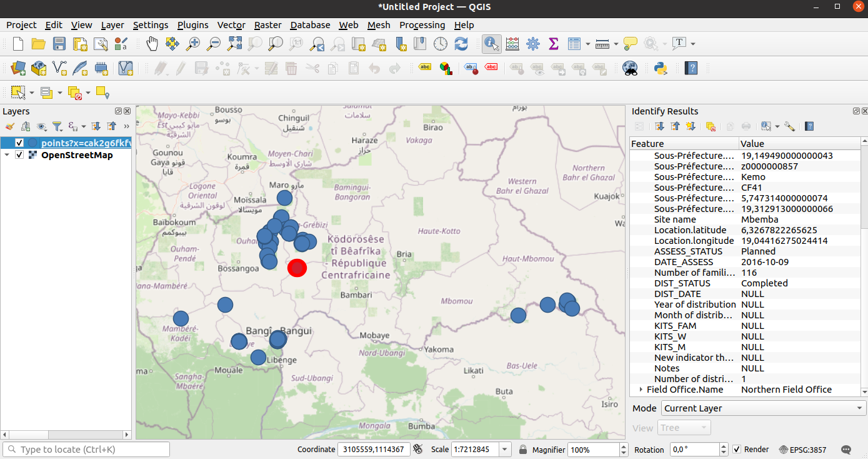Click the New Shapefile Layer icon
Screen dimensions: 868x459
[x=59, y=68]
